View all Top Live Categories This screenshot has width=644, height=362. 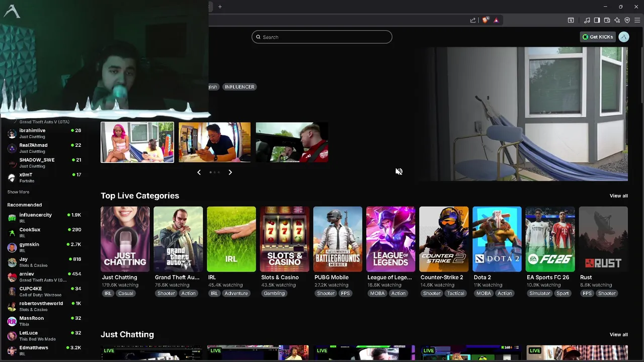(x=618, y=196)
